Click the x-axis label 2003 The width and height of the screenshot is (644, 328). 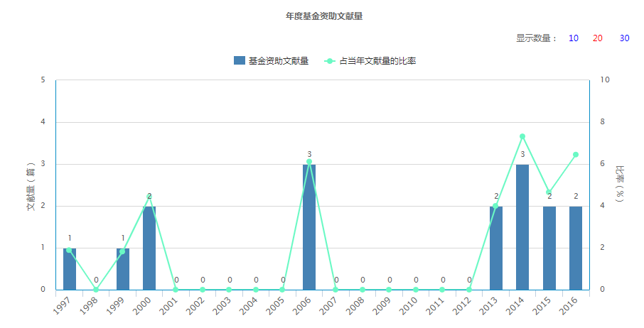222,305
